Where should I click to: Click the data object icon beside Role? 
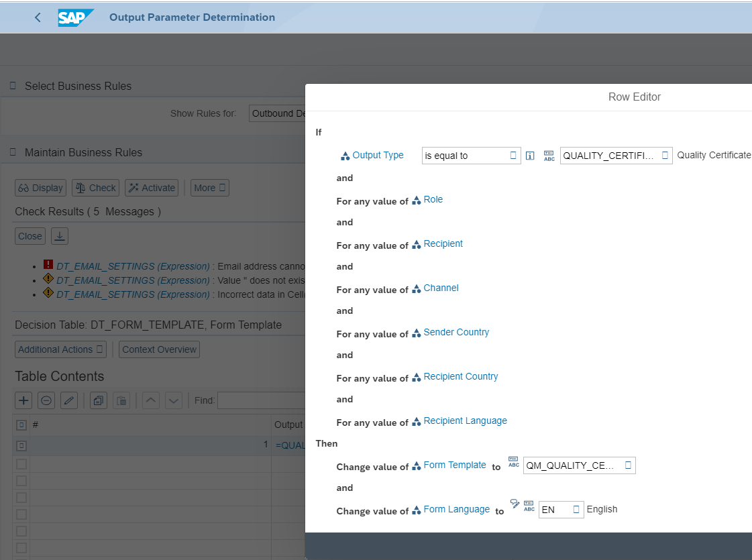coord(417,200)
